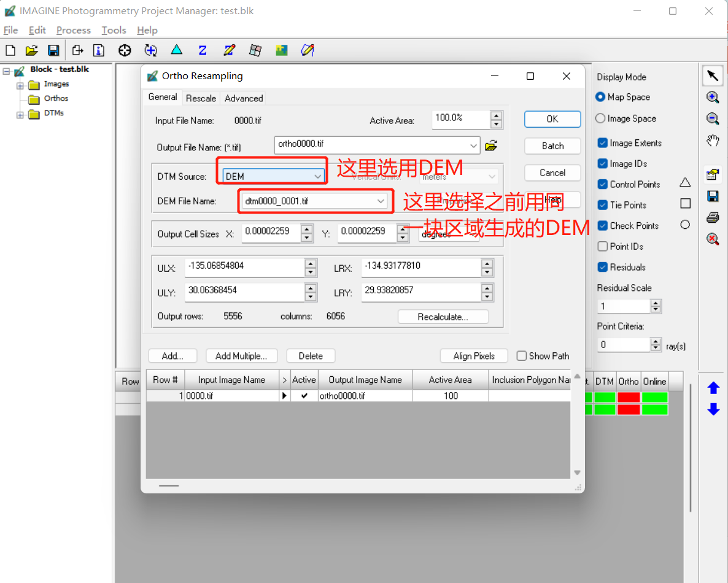Open the Process menu

click(74, 30)
